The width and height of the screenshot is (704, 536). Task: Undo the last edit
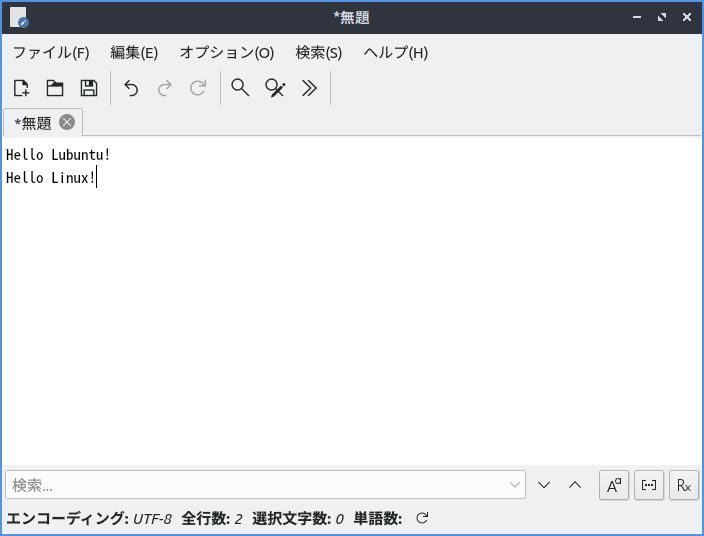(x=131, y=88)
